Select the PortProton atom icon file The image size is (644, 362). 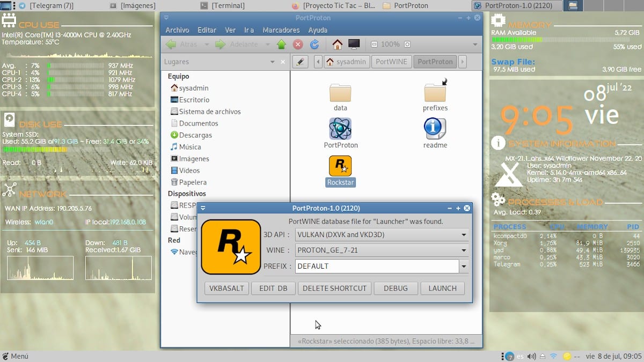[x=340, y=129]
